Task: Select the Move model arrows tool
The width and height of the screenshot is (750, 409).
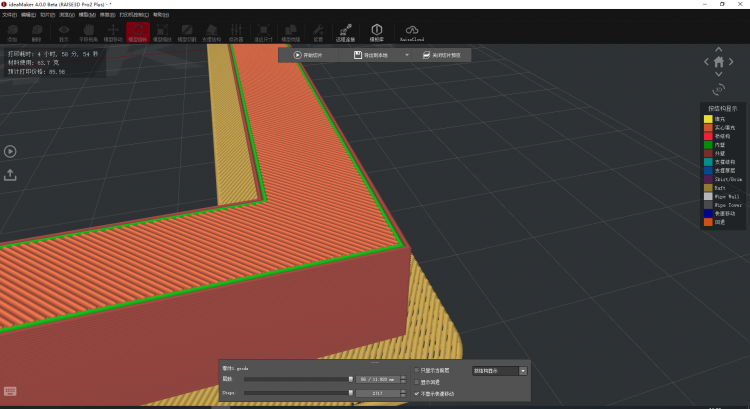Action: coord(113,33)
